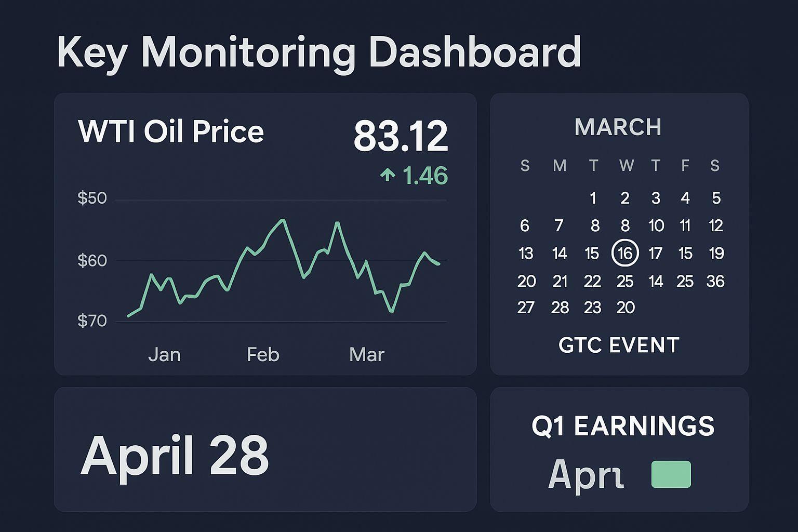This screenshot has width=798, height=532.
Task: Select the $60 gridline label
Action: click(92, 260)
